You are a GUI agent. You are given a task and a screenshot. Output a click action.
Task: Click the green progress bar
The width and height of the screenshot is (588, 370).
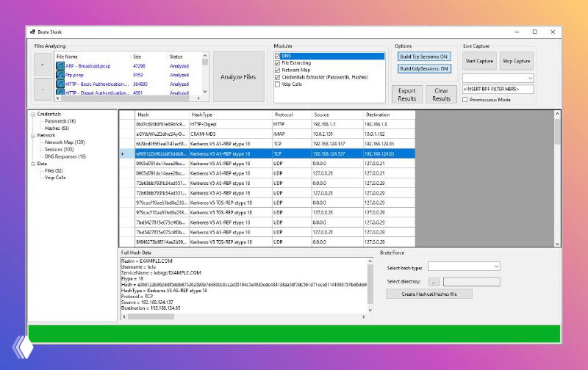pyautogui.click(x=294, y=333)
